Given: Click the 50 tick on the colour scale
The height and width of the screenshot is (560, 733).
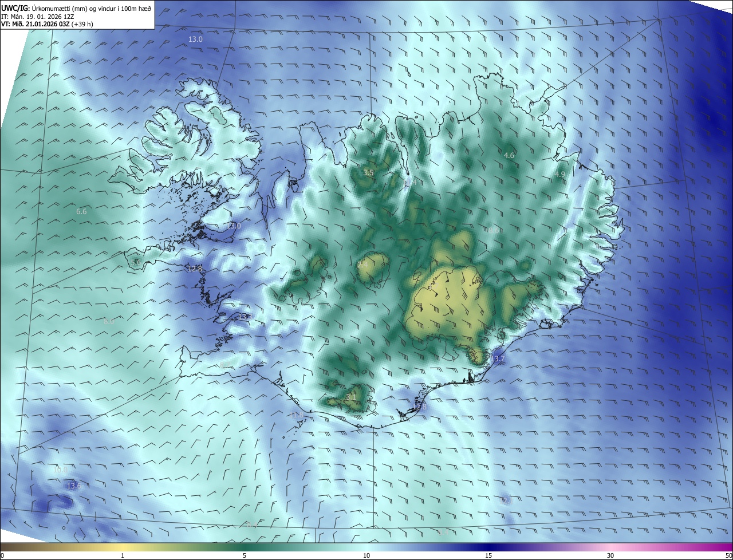Looking at the screenshot, I should point(728,555).
